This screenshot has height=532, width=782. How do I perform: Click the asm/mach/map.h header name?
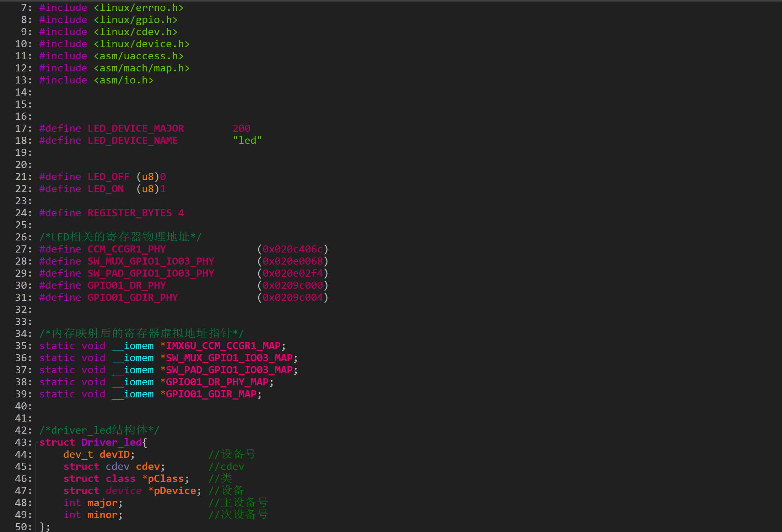pyautogui.click(x=141, y=68)
